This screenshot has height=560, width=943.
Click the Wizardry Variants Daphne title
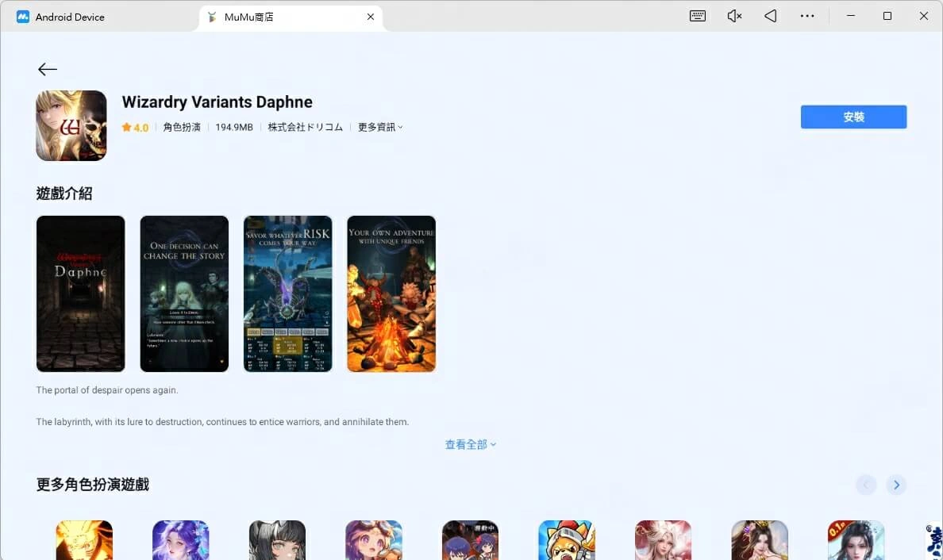(217, 102)
